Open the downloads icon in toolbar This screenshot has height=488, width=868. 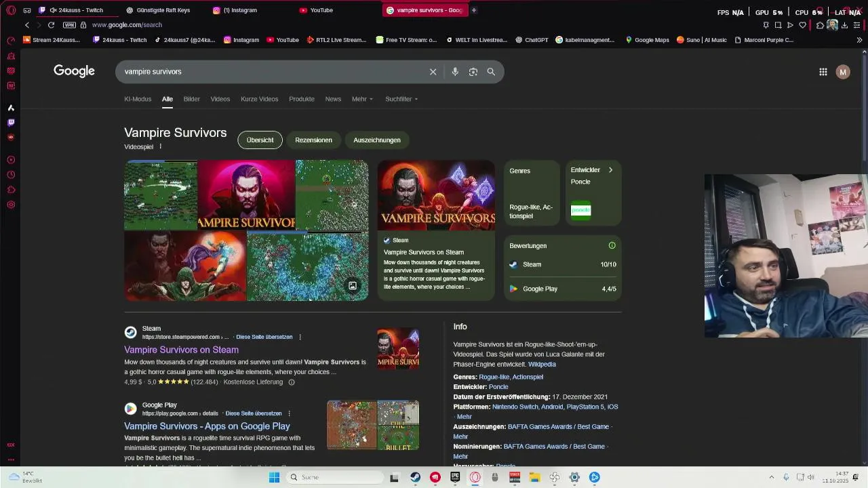click(844, 25)
